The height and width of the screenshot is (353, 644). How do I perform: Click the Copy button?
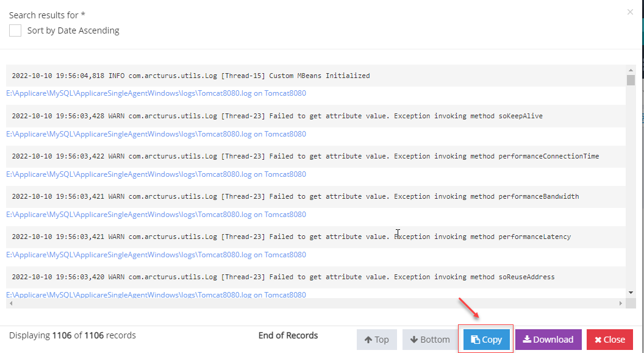pos(486,340)
